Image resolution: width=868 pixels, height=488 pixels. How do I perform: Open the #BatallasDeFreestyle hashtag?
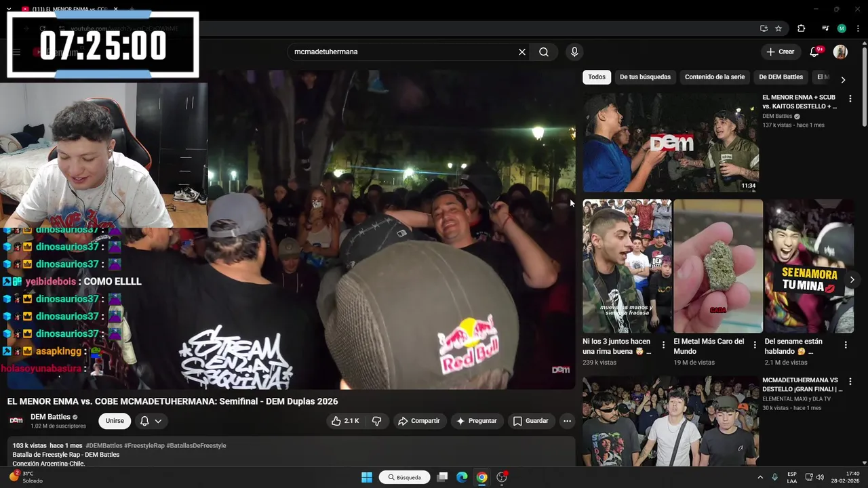pos(196,446)
